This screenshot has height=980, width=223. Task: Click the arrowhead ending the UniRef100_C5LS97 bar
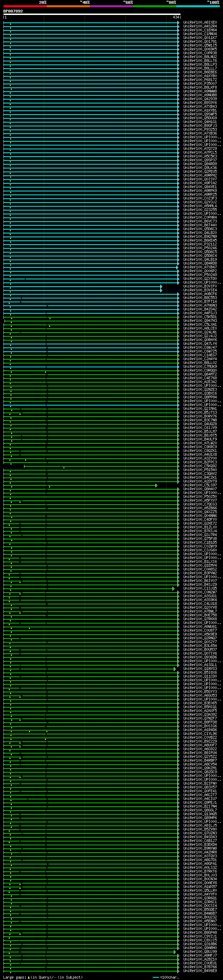[x=156, y=485]
